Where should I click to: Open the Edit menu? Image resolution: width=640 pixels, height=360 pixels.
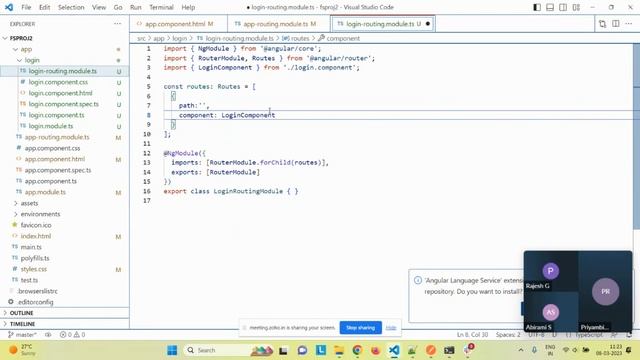44,7
